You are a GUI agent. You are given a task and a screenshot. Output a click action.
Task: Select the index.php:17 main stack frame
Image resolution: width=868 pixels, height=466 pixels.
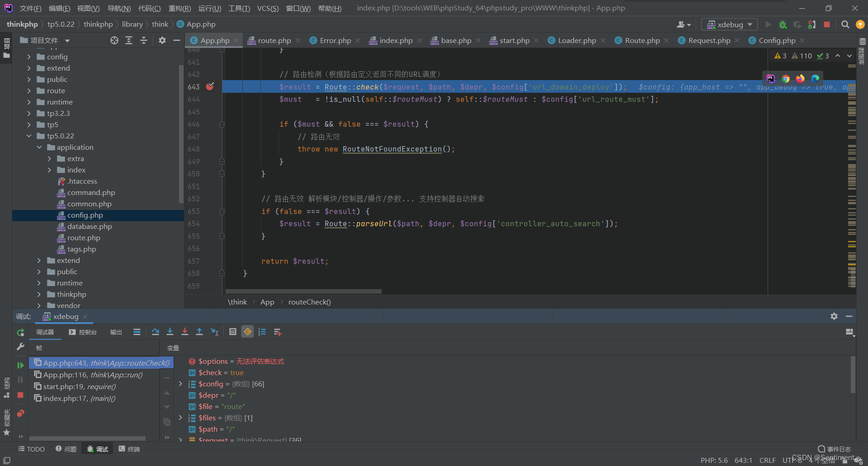point(94,398)
